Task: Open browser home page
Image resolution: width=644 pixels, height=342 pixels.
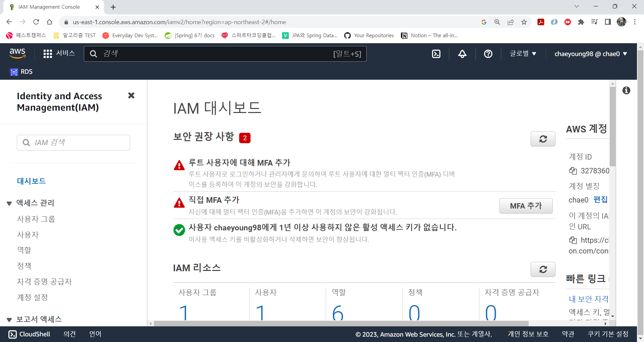Action: coord(49,22)
